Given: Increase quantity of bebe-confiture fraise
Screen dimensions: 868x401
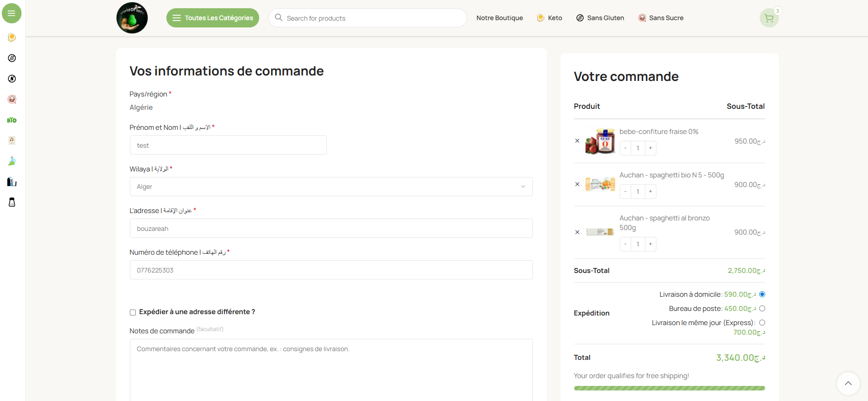Looking at the screenshot, I should point(650,148).
